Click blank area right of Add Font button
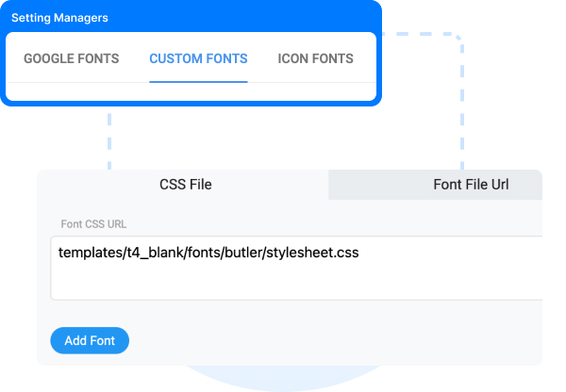 click(x=325, y=340)
